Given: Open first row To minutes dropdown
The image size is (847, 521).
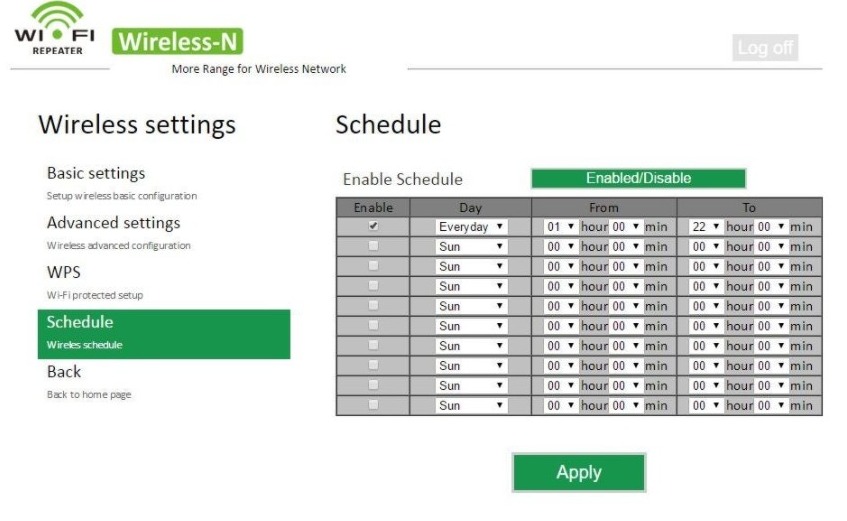Looking at the screenshot, I should point(771,227).
